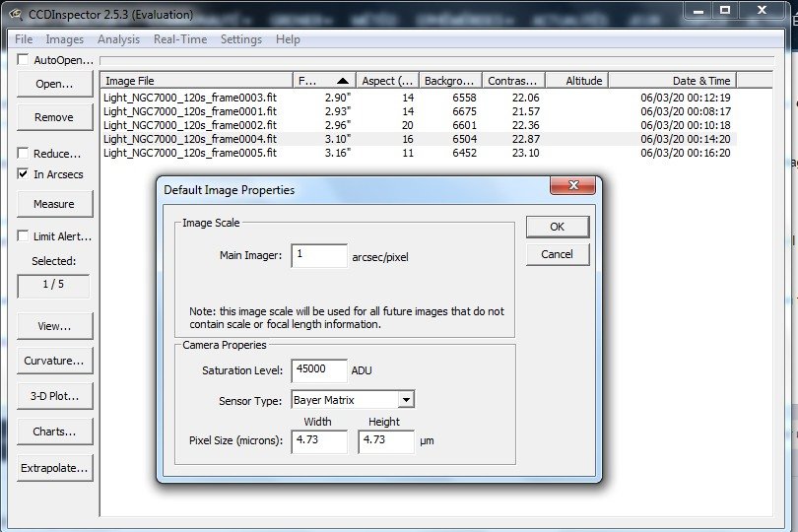Click the Selected count box 1 / 5
798x532 pixels.
[x=53, y=285]
